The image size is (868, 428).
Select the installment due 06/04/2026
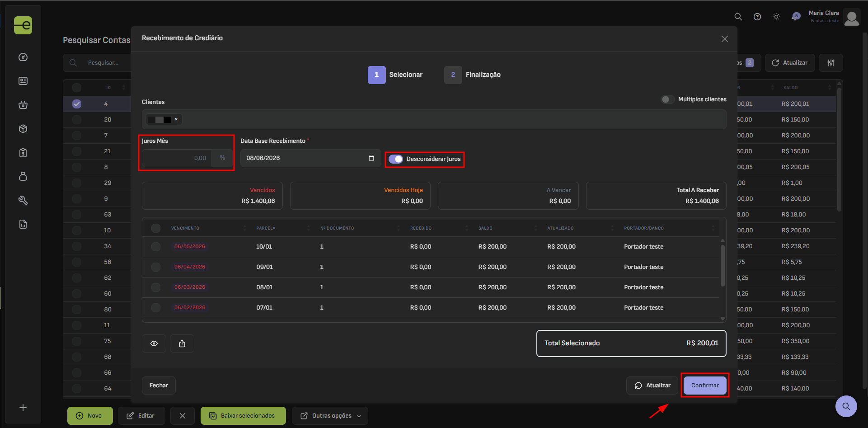click(156, 267)
